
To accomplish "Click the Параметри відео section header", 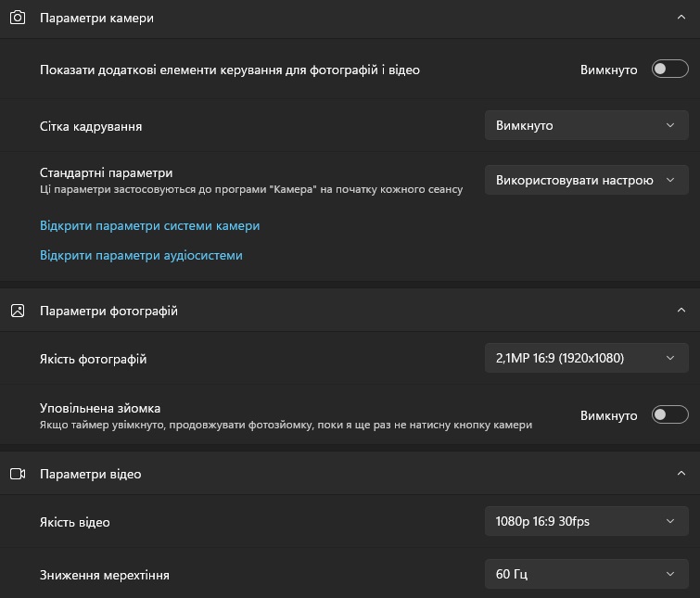I will point(350,473).
